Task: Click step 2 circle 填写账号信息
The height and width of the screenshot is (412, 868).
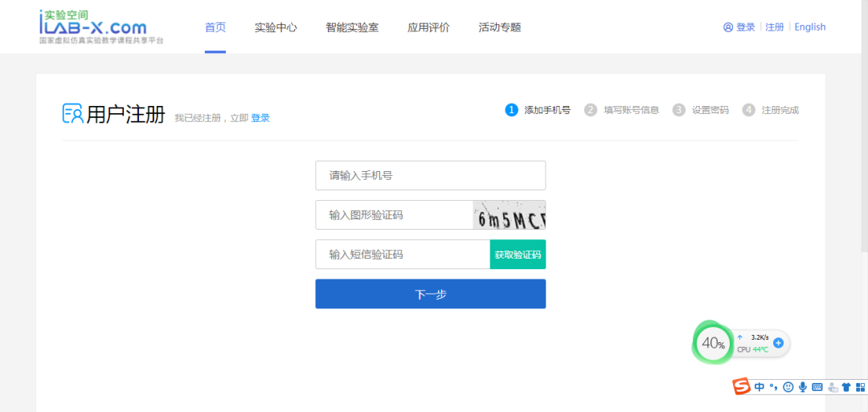Action: (590, 109)
